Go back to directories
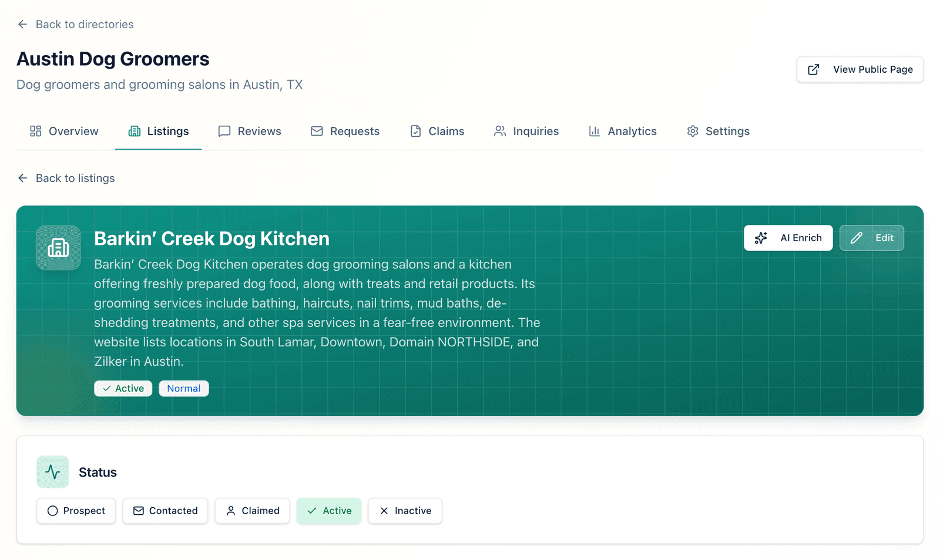The image size is (940, 560). click(76, 24)
